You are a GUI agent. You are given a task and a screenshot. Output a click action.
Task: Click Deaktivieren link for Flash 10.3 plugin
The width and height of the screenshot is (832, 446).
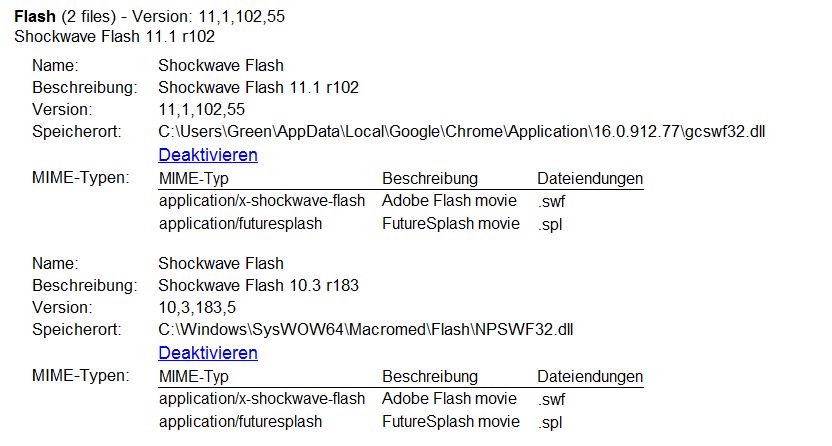click(x=208, y=353)
